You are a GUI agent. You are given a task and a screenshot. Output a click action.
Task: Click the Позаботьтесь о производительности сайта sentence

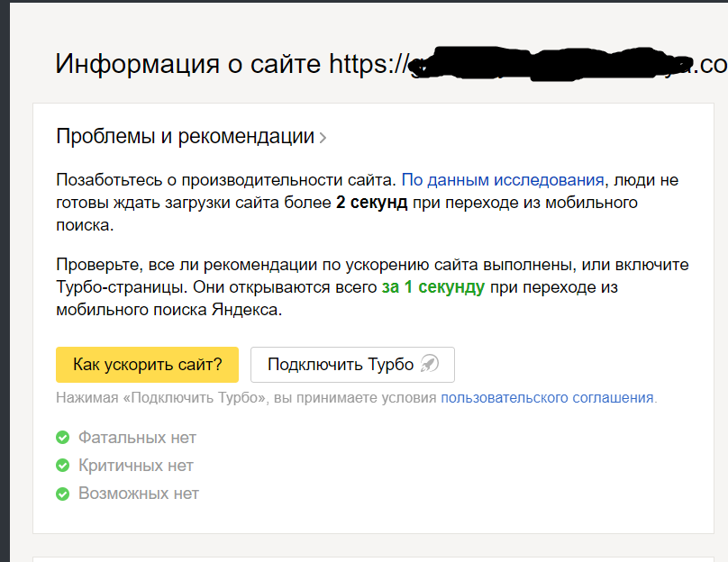[225, 179]
